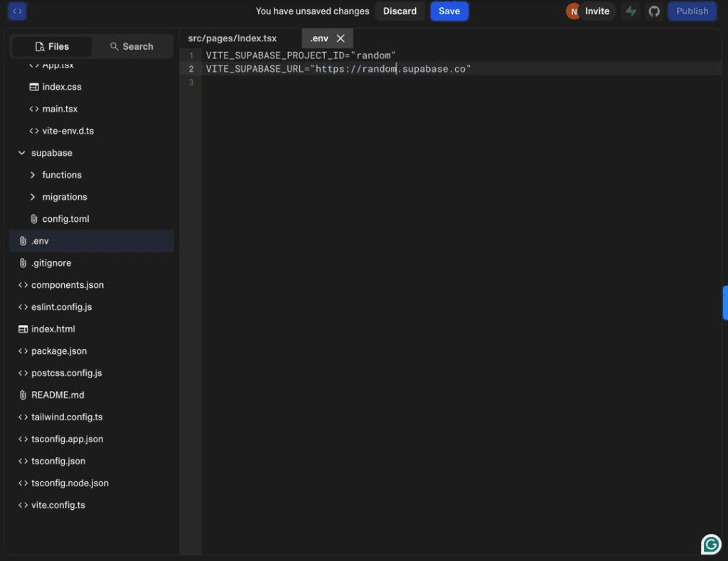
Task: Click the magnifier icon in Search tab
Action: click(x=114, y=46)
